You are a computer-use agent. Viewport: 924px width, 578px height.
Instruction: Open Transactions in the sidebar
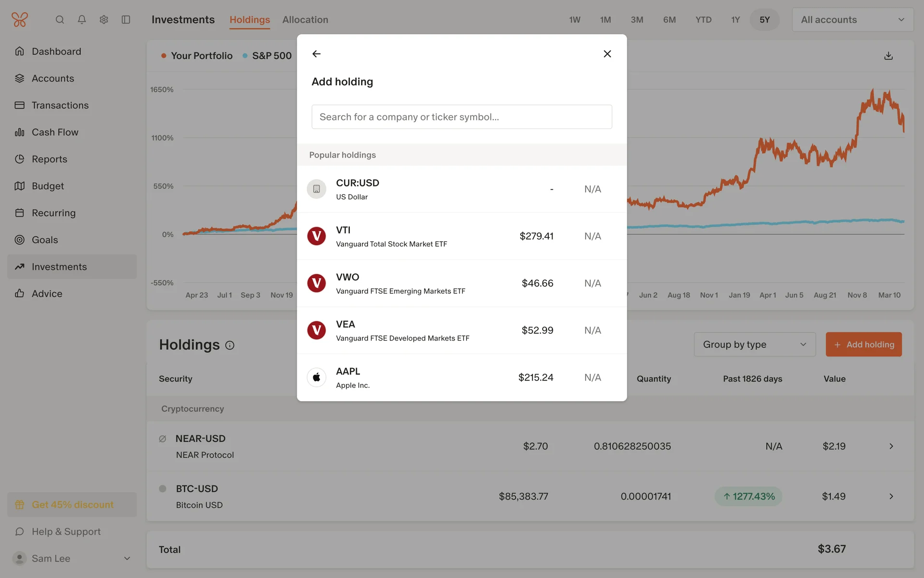(x=60, y=105)
